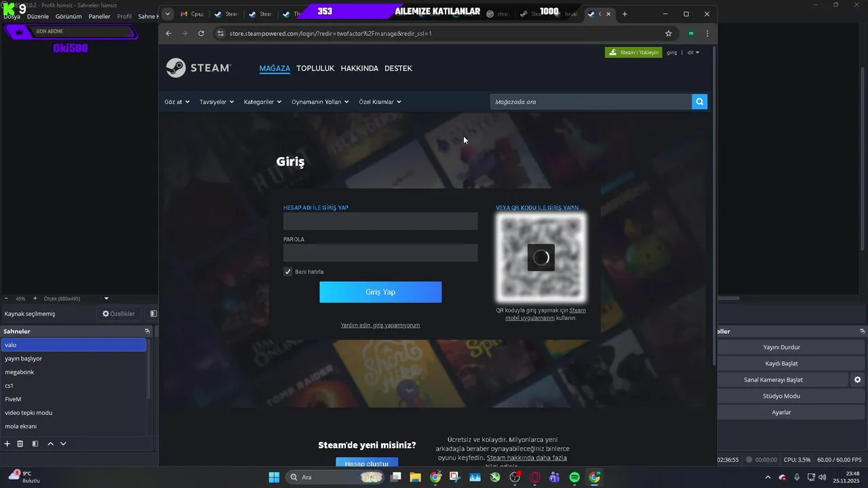
Task: Open Microsoft Teams from the taskbar
Action: point(555,477)
